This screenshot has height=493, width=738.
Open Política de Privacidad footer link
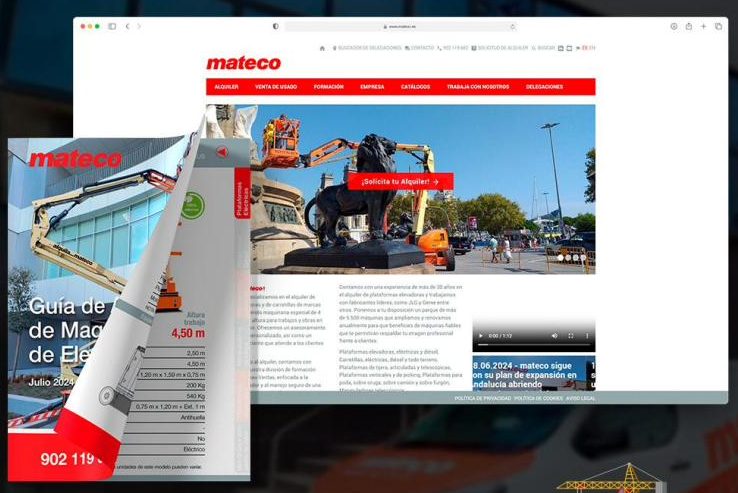tap(482, 398)
